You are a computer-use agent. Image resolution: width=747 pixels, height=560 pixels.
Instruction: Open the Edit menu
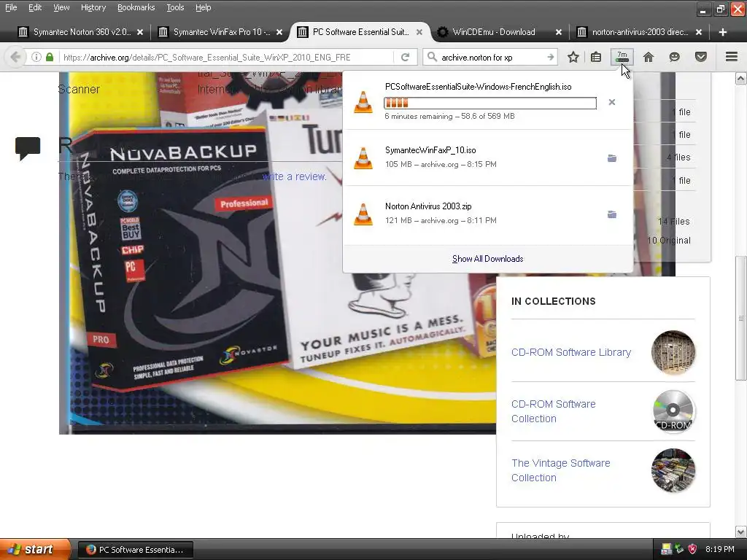[35, 7]
